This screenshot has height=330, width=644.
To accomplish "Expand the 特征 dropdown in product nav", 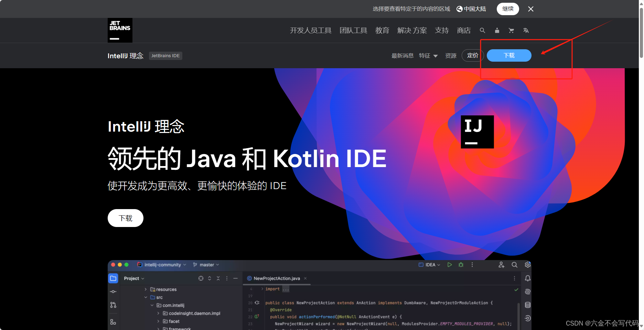I will point(428,55).
